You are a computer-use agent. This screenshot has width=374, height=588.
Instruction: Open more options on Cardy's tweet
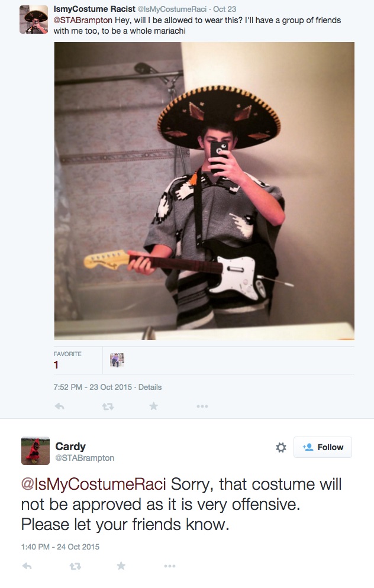(x=170, y=566)
